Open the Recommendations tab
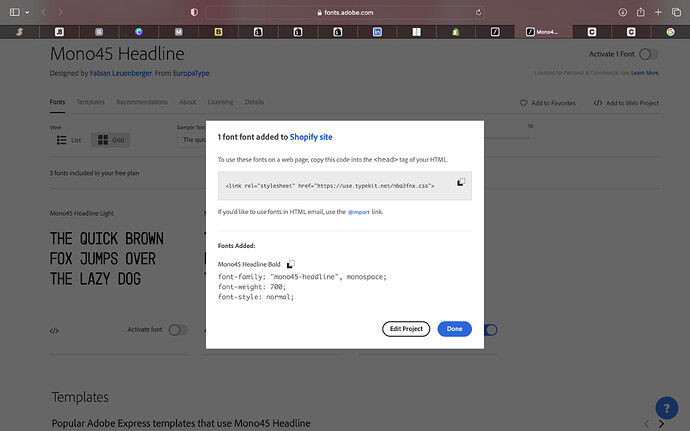 click(x=142, y=102)
